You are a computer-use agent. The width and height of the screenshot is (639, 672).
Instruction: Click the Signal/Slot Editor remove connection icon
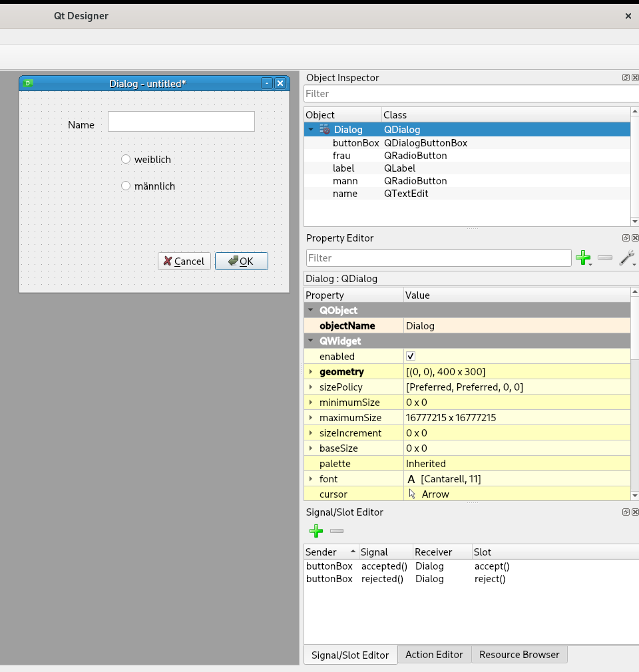click(x=337, y=531)
